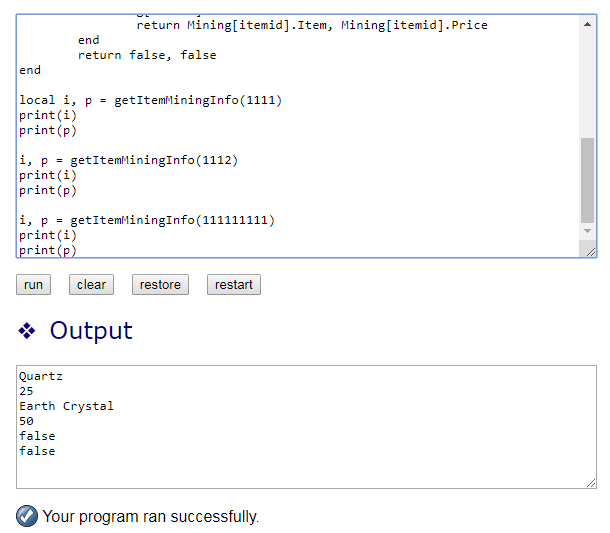Click the scrollbar track above the thumb
This screenshot has height=533, width=610.
(587, 85)
